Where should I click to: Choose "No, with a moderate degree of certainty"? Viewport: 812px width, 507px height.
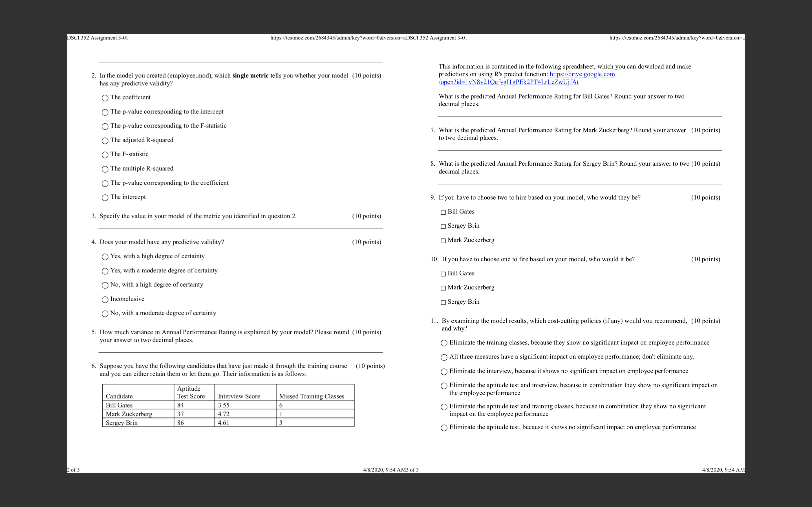tap(105, 313)
